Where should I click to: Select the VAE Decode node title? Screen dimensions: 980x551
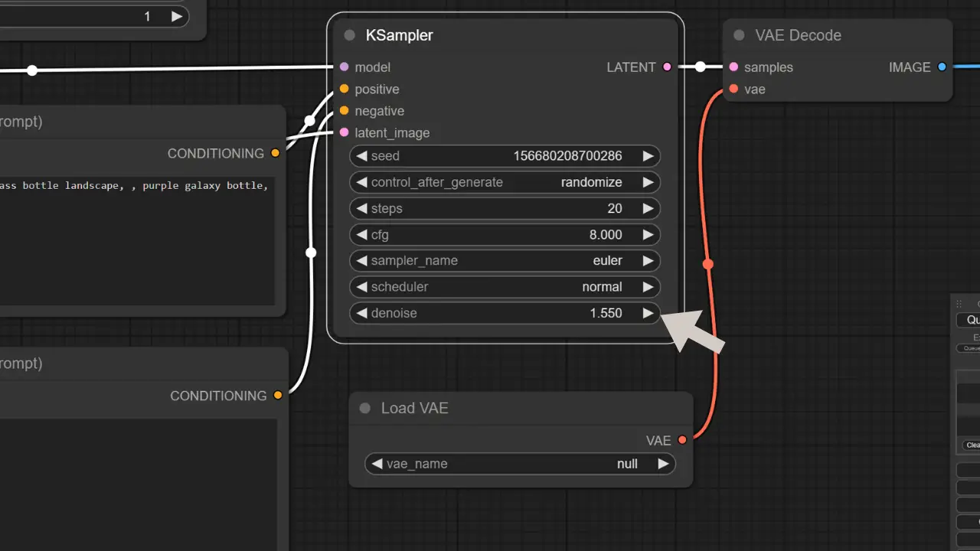tap(798, 35)
